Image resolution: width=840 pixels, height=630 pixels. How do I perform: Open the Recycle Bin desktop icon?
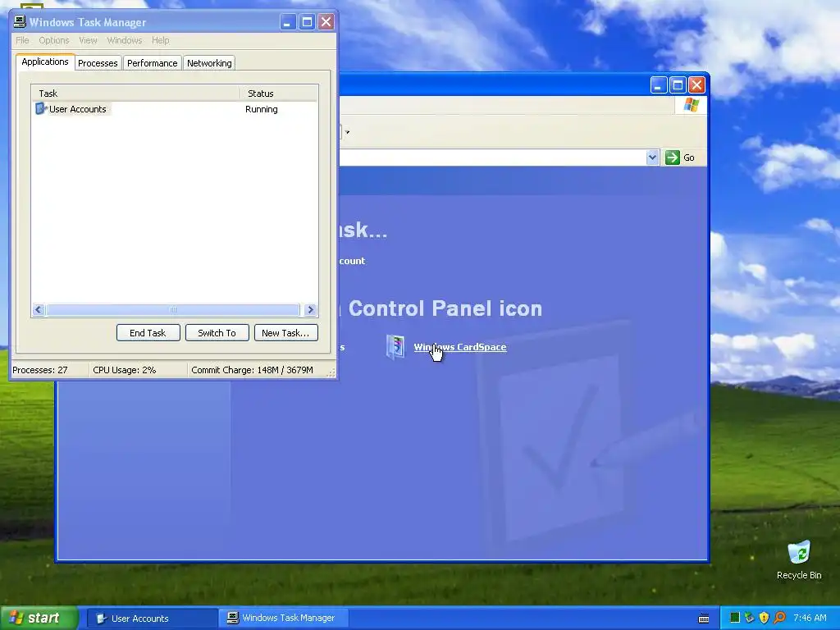click(799, 560)
